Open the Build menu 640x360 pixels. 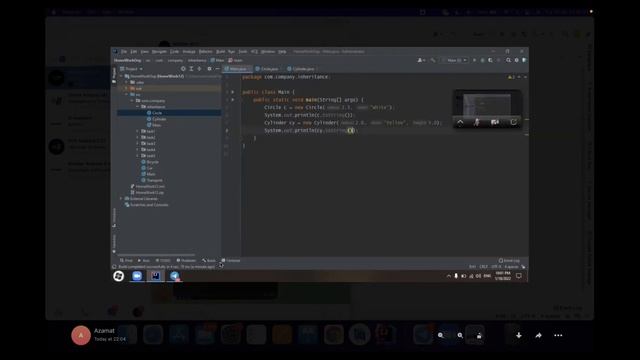(220, 52)
